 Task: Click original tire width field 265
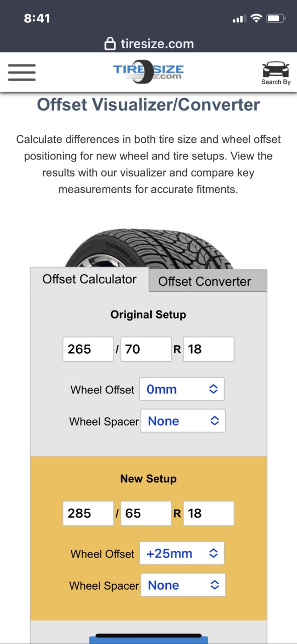pos(88,349)
